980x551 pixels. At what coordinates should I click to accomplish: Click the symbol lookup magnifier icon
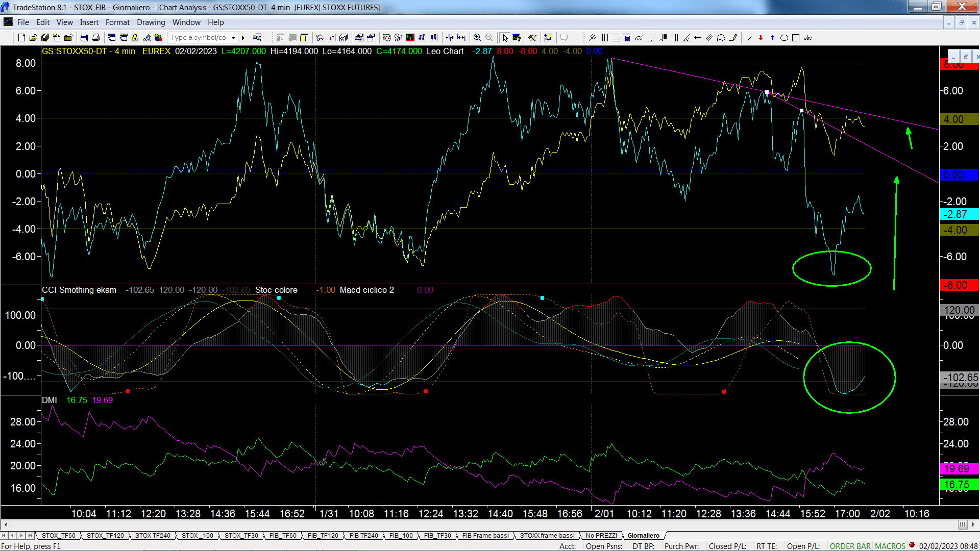257,37
